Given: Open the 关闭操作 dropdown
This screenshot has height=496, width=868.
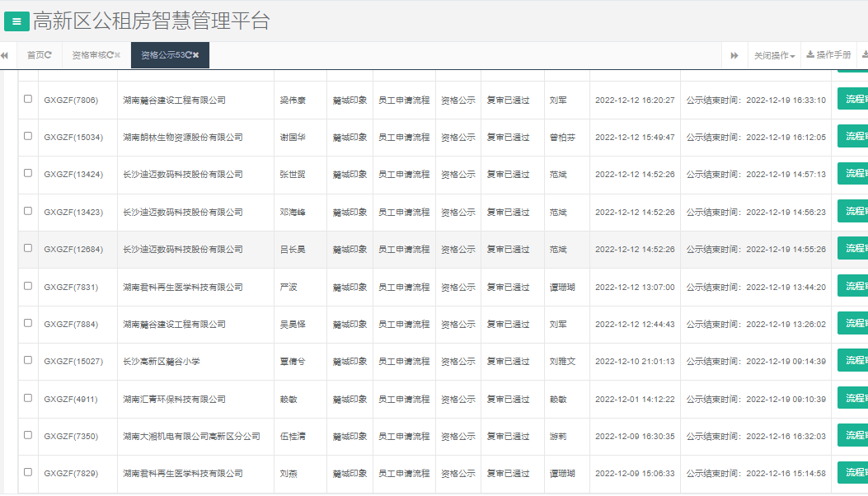Looking at the screenshot, I should tap(773, 55).
